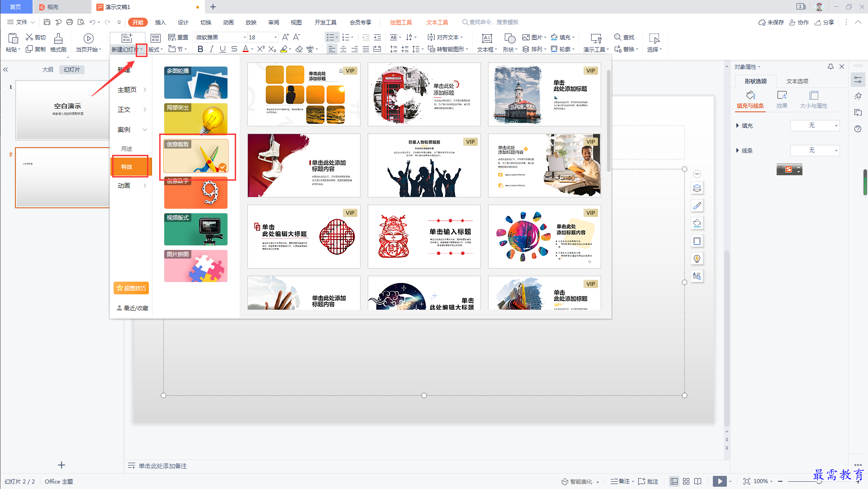Align text left

pos(332,49)
